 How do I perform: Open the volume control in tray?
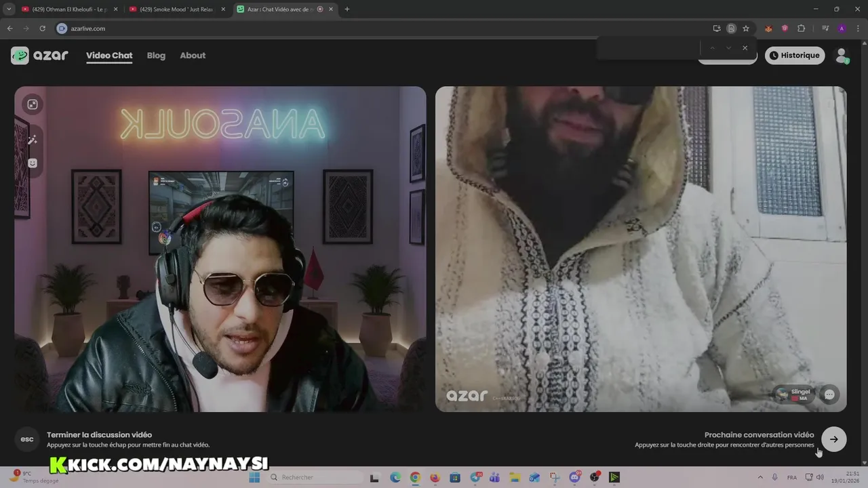click(x=820, y=477)
